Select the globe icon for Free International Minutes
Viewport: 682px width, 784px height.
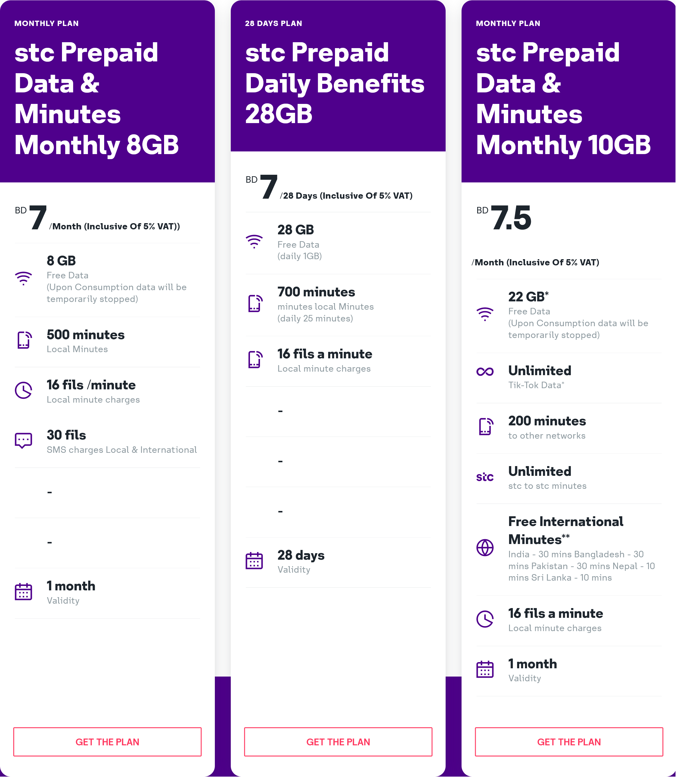485,548
